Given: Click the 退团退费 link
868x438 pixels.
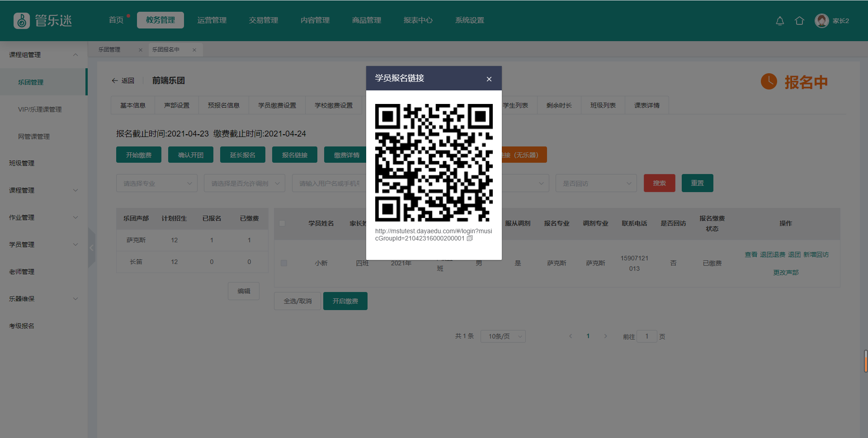Looking at the screenshot, I should 772,254.
